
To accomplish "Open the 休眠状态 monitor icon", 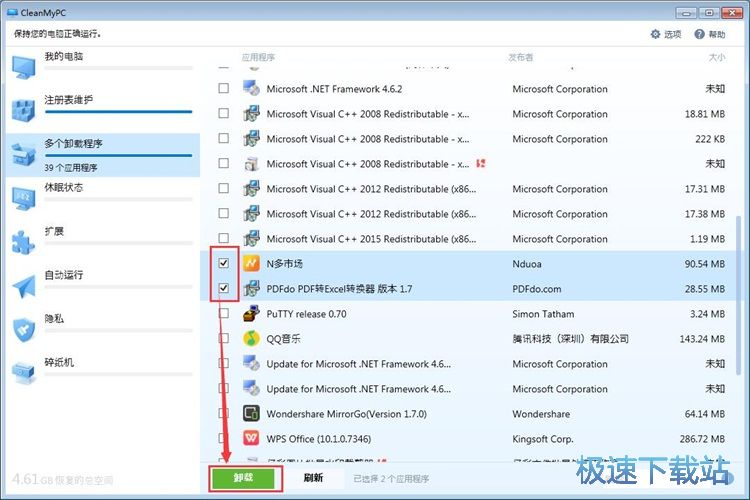I will coord(23,198).
